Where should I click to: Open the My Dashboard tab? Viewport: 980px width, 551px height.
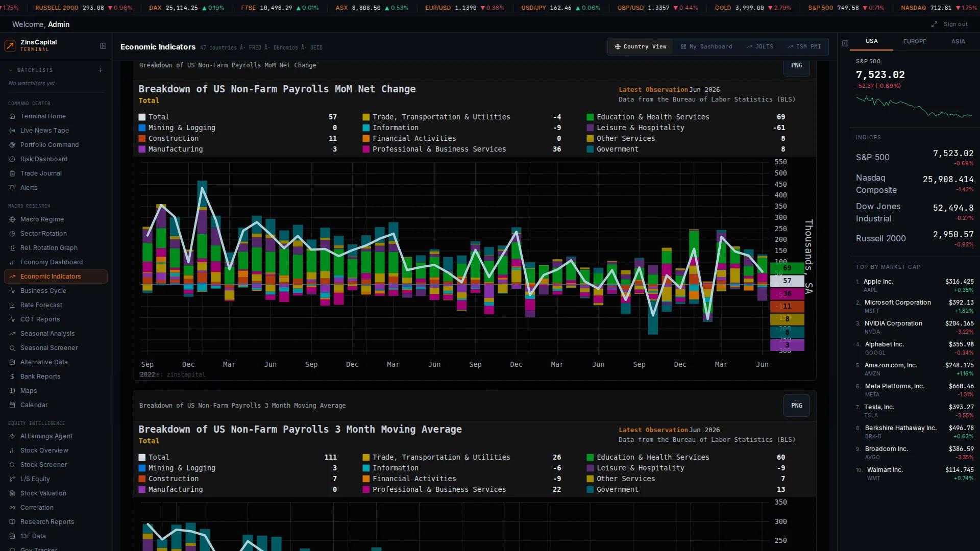tap(706, 46)
